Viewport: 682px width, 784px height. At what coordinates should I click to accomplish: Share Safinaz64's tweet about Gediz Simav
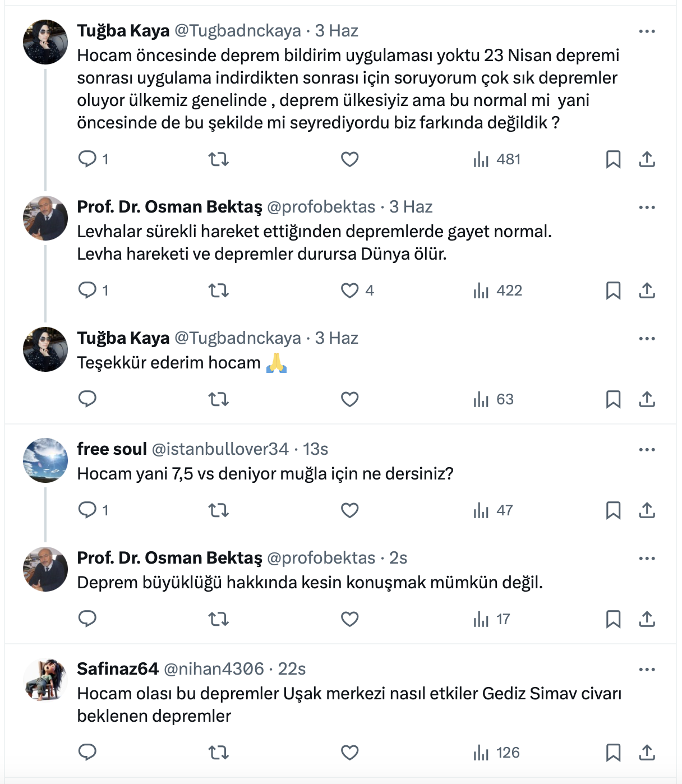pos(647,753)
